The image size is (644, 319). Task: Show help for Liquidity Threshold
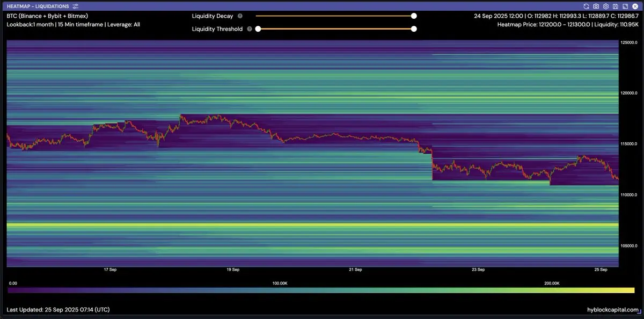[x=250, y=29]
